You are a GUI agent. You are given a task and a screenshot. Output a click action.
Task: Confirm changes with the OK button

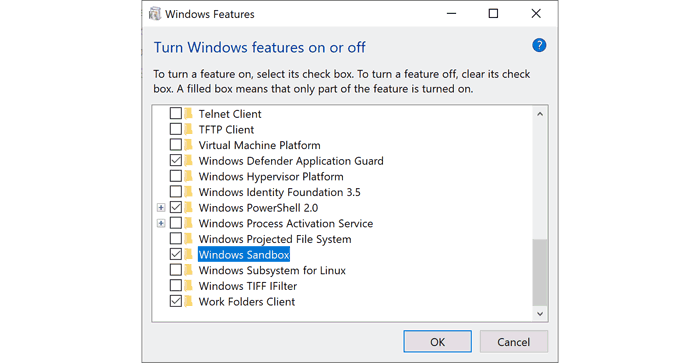pyautogui.click(x=438, y=342)
